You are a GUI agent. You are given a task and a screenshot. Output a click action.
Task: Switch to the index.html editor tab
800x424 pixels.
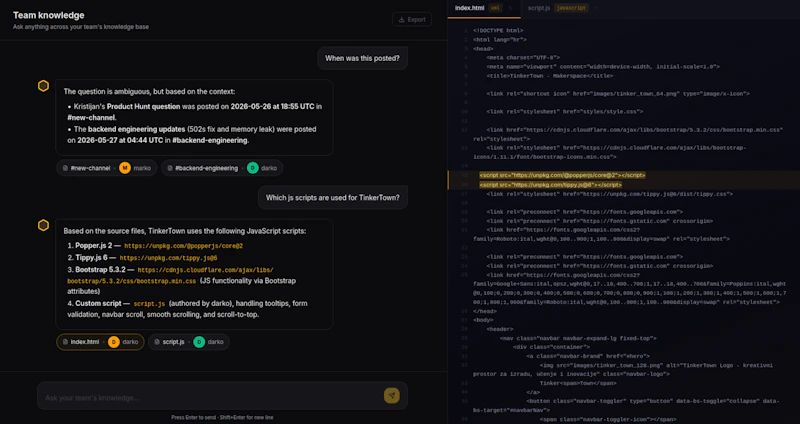tap(484, 8)
